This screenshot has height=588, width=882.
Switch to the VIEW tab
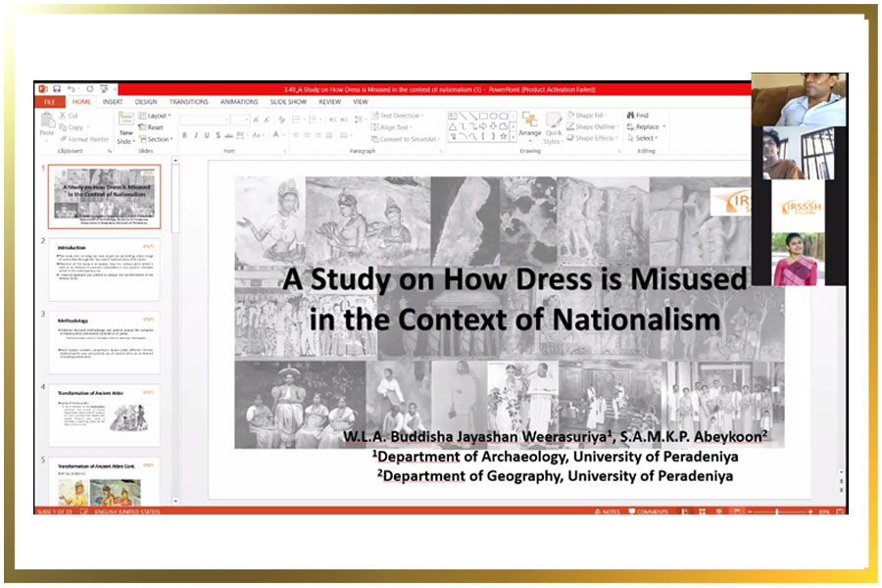[361, 102]
